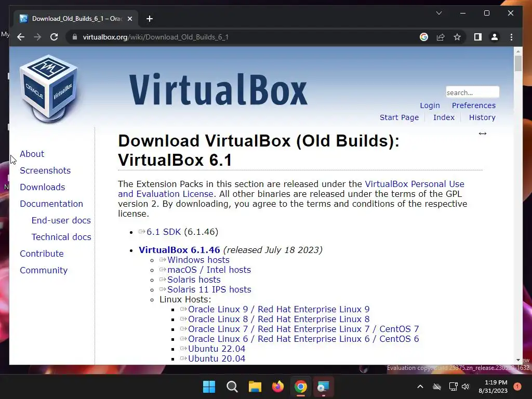Open VirtualBox 6.1.46 changelog link

point(179,250)
